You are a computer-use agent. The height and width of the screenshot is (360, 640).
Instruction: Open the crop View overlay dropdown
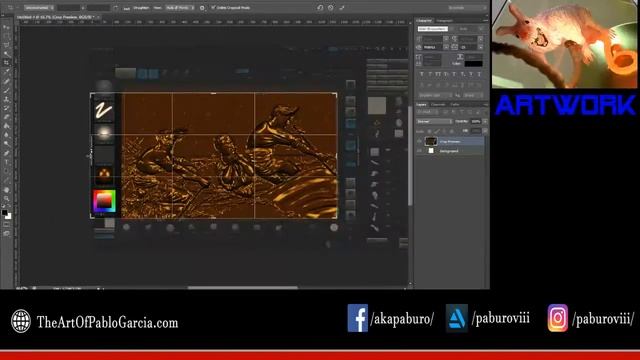[x=180, y=8]
